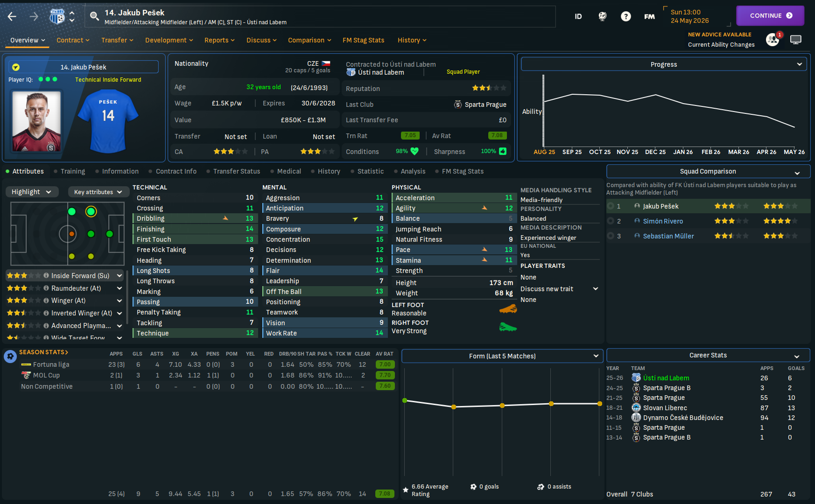This screenshot has height=504, width=815.
Task: Open the Contract menu
Action: click(73, 40)
